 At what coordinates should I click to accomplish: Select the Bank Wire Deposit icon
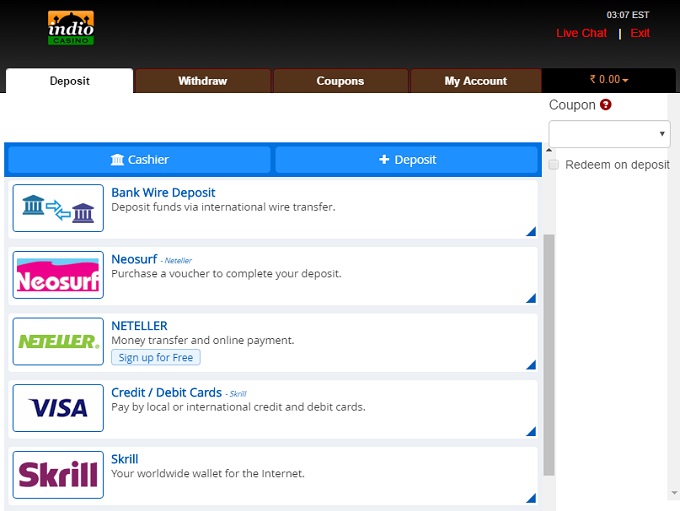tap(58, 208)
